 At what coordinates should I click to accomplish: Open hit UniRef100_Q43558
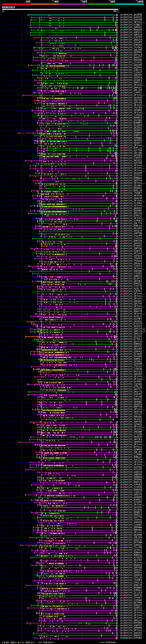click(131, 15)
